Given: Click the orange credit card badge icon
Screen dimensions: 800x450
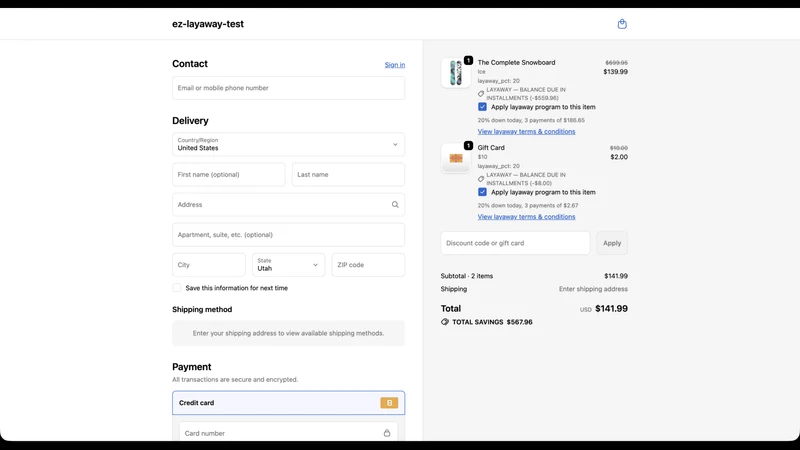Looking at the screenshot, I should (x=389, y=403).
